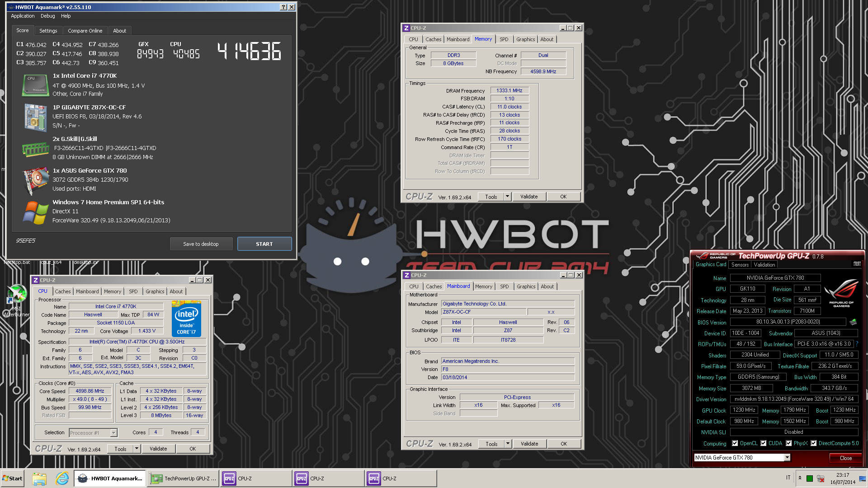The image size is (868, 488).
Task: Open SPD tab in CPU-Z Memory window
Action: [x=504, y=39]
